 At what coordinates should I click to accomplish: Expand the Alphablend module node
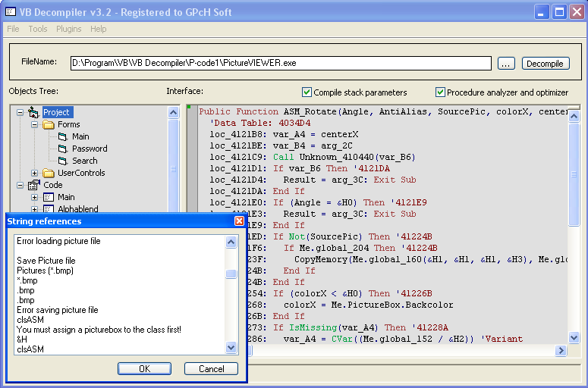click(34, 209)
